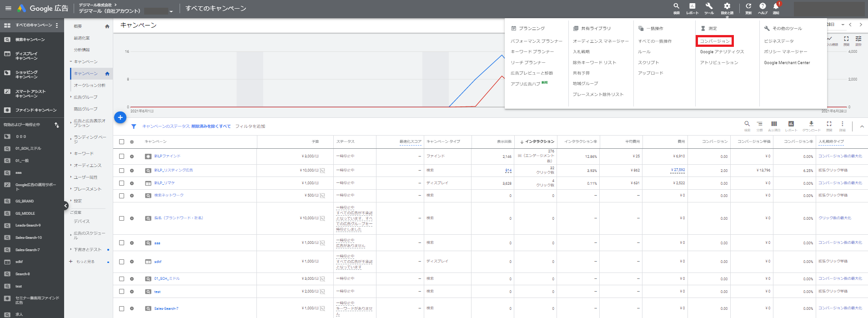Screen dimensions: 868x318
Task: Click 最適化案 in side navigation
Action: tap(82, 38)
